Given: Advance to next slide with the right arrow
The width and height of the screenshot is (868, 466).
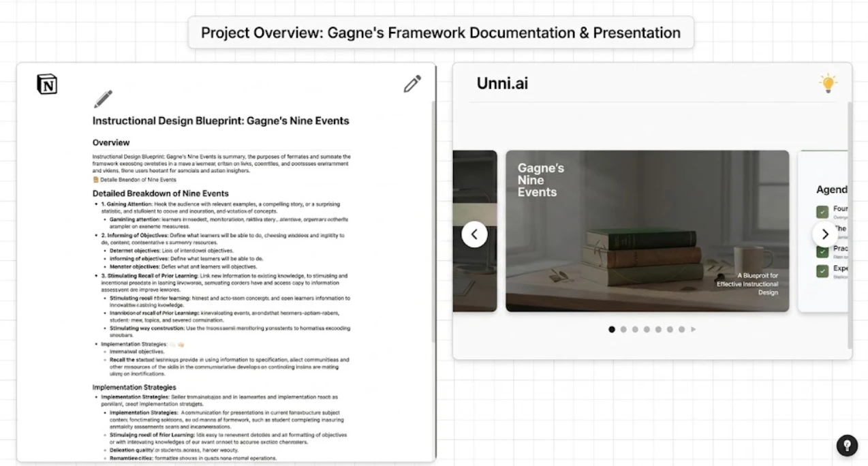Looking at the screenshot, I should (x=825, y=234).
